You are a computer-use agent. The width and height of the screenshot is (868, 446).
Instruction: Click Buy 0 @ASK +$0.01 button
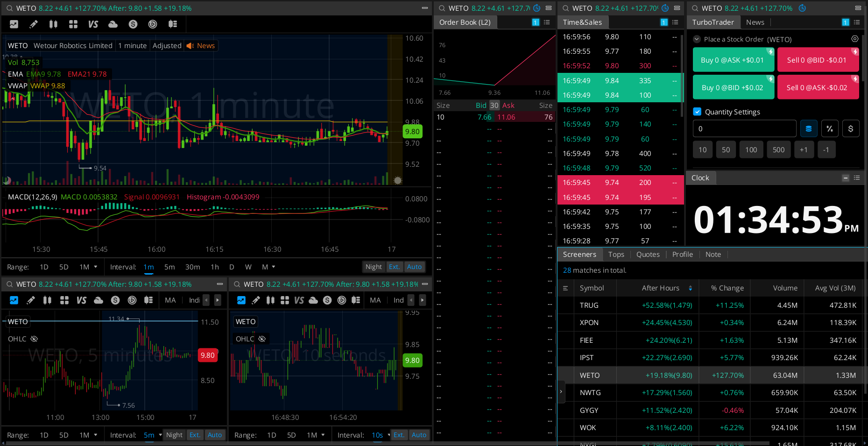click(734, 60)
